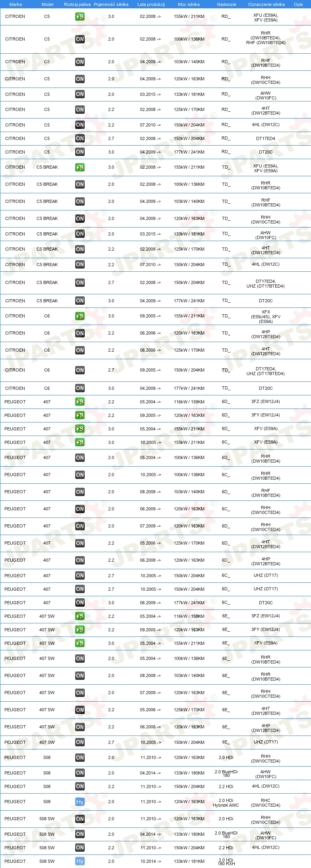Select '05.2006 ->' in the 407 SW 4HT row
Viewport: 311px width, 868px height.
click(150, 710)
